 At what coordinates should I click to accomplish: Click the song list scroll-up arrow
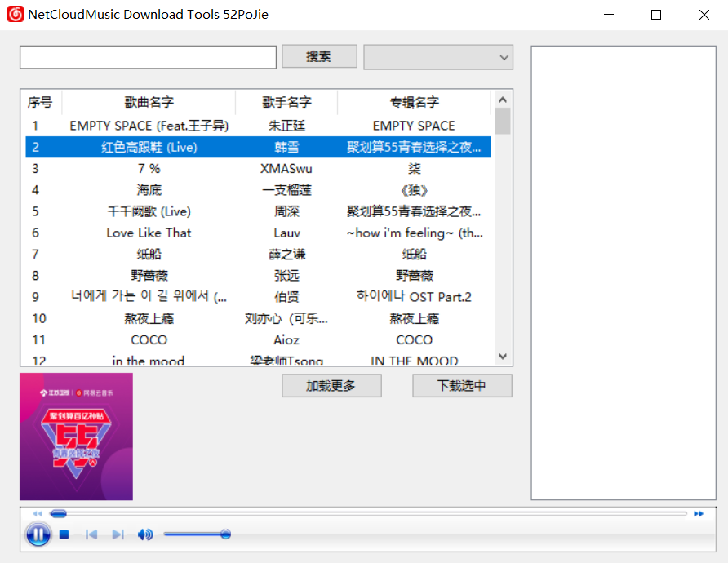coord(503,100)
